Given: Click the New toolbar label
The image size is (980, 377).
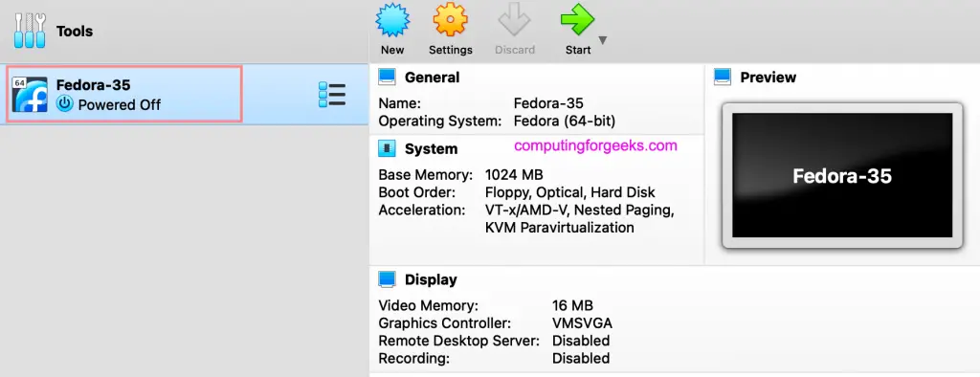Looking at the screenshot, I should click(391, 50).
